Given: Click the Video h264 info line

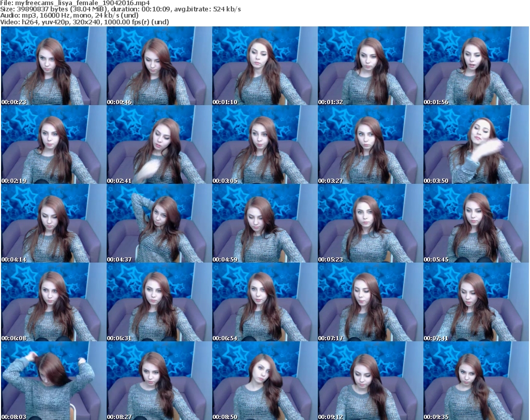Looking at the screenshot, I should coord(84,22).
